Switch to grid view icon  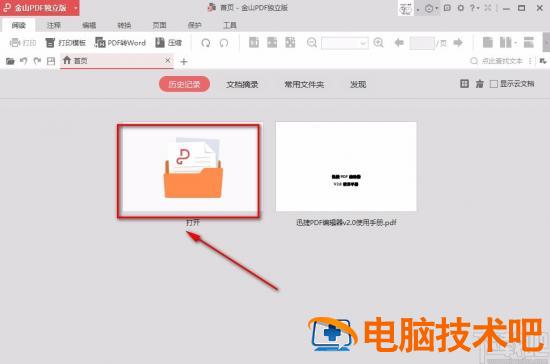pyautogui.click(x=464, y=83)
